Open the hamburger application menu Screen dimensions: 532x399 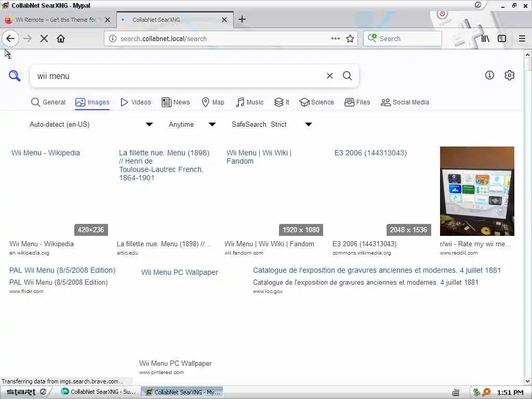point(522,38)
